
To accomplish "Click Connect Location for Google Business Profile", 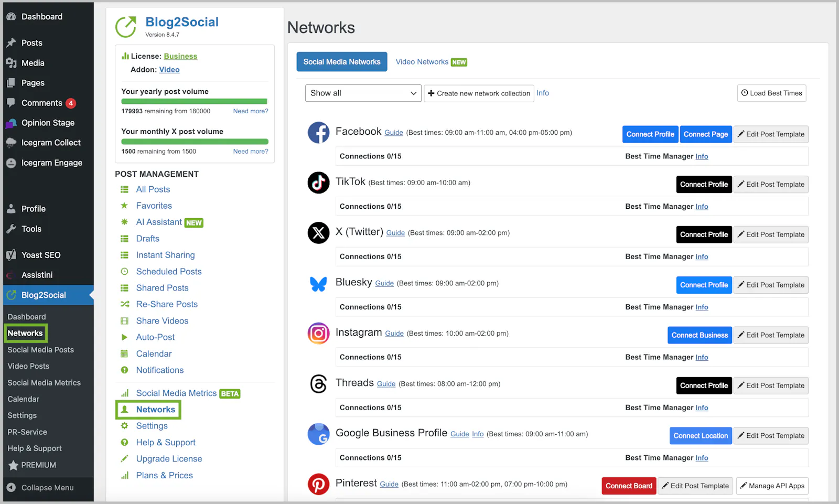I will tap(701, 436).
